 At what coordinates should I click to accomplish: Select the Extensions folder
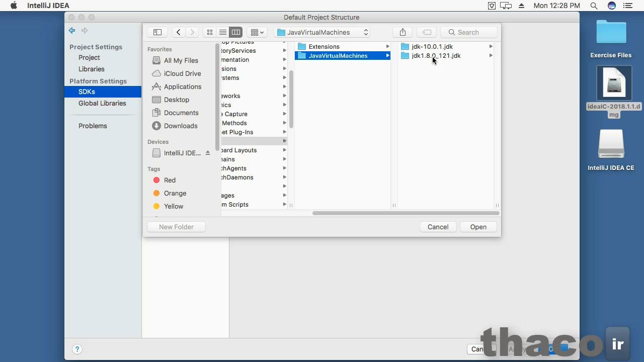pos(343,47)
